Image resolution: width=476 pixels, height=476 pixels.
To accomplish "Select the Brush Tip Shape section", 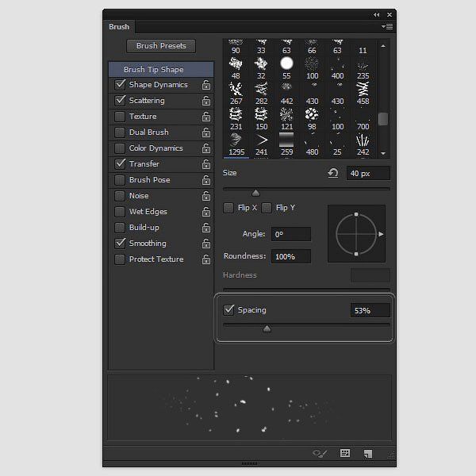I will click(161, 69).
